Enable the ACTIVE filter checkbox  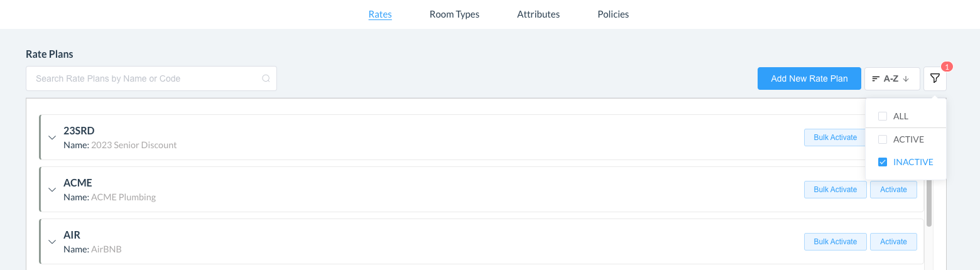coord(883,139)
